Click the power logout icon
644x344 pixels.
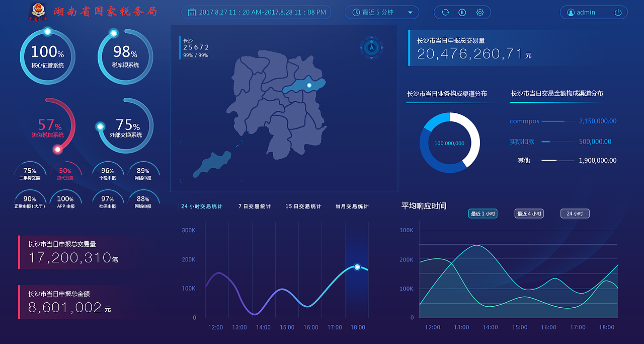[618, 12]
